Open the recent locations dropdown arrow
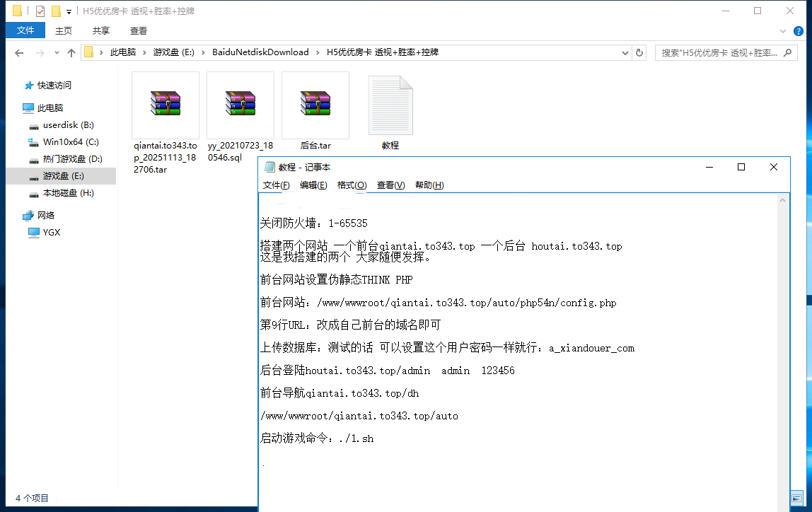The height and width of the screenshot is (512, 812). (56, 53)
